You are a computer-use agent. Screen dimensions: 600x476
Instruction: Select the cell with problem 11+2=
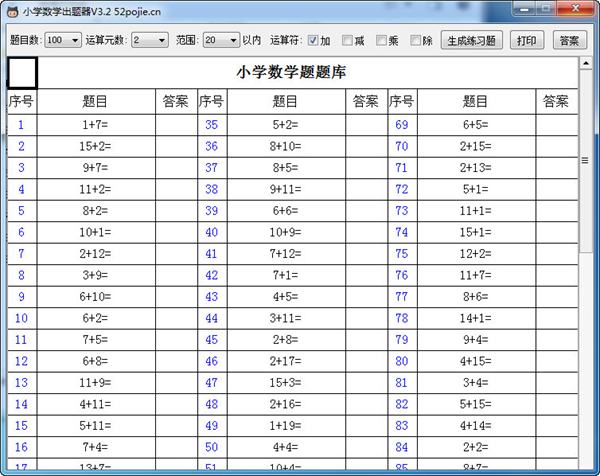coord(96,189)
